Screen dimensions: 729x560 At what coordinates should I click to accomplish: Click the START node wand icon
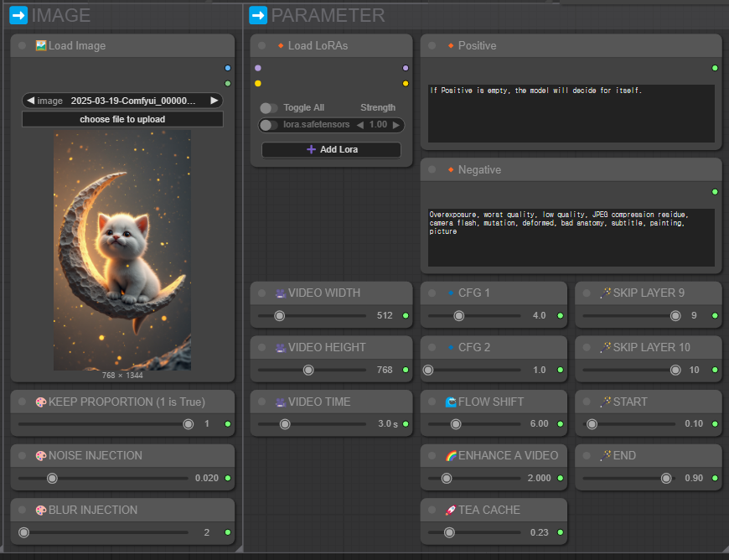[605, 402]
